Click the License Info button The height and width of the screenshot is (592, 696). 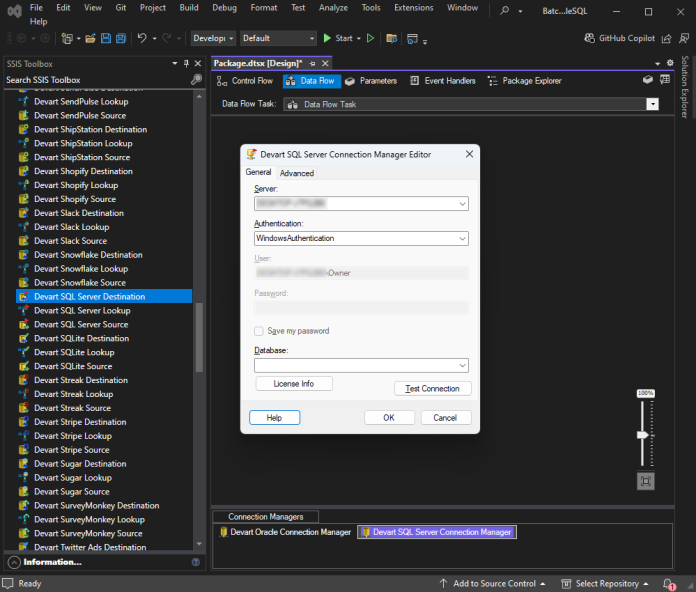294,383
